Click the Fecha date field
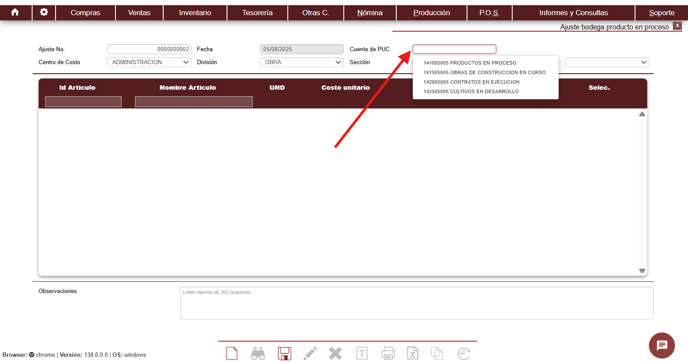This screenshot has height=362, width=688. 301,49
